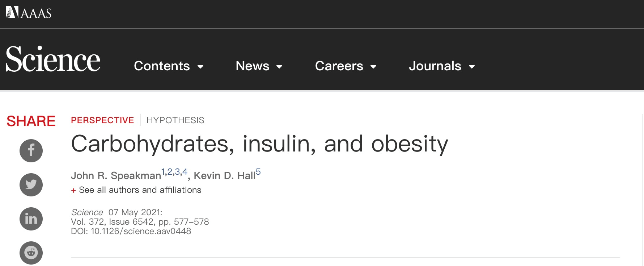
Task: Expand the Journals dropdown arrow
Action: (472, 67)
